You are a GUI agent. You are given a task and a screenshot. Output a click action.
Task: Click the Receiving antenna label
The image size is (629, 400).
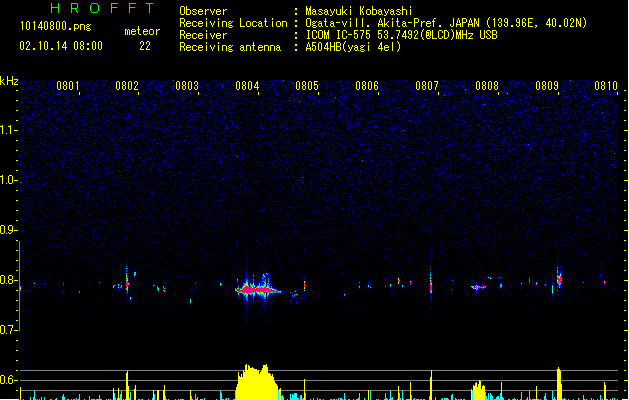point(230,47)
